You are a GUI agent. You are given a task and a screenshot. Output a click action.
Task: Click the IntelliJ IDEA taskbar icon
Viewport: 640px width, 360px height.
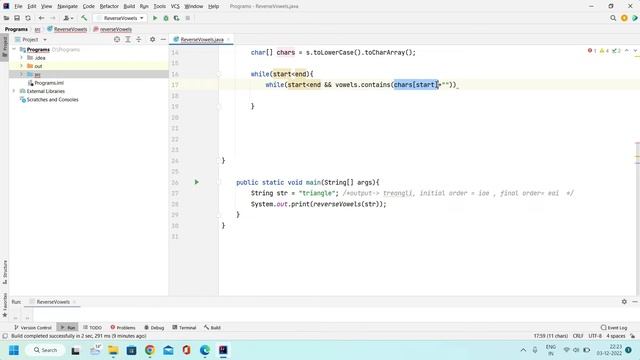[x=223, y=350]
